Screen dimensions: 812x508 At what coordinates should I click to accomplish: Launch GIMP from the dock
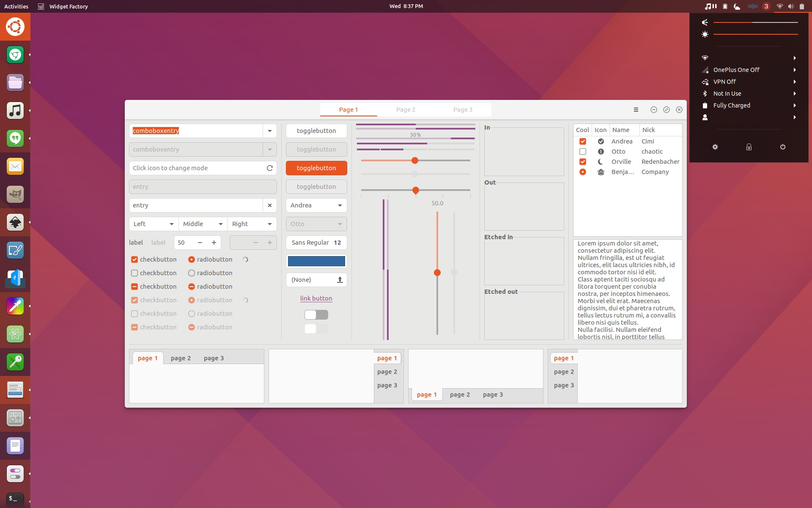tap(15, 194)
